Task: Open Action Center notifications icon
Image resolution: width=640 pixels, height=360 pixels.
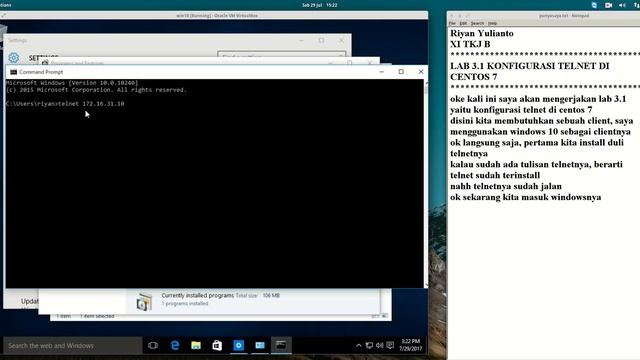Action: click(x=390, y=345)
